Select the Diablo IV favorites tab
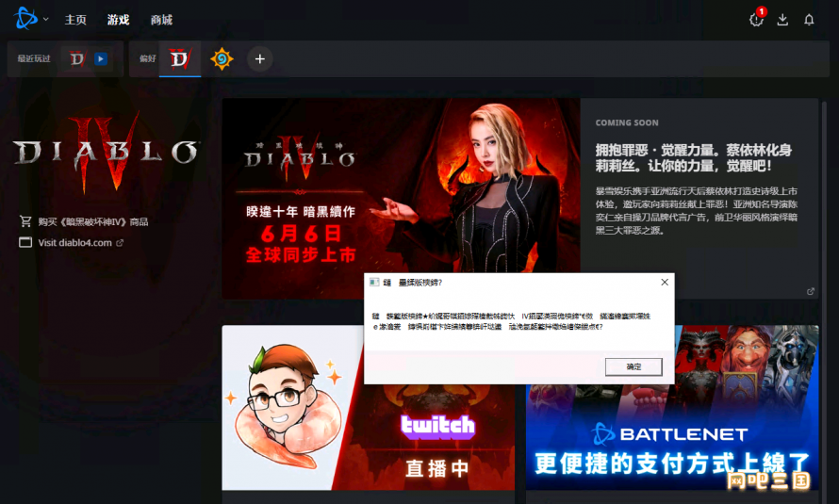This screenshot has width=839, height=504. click(x=180, y=58)
